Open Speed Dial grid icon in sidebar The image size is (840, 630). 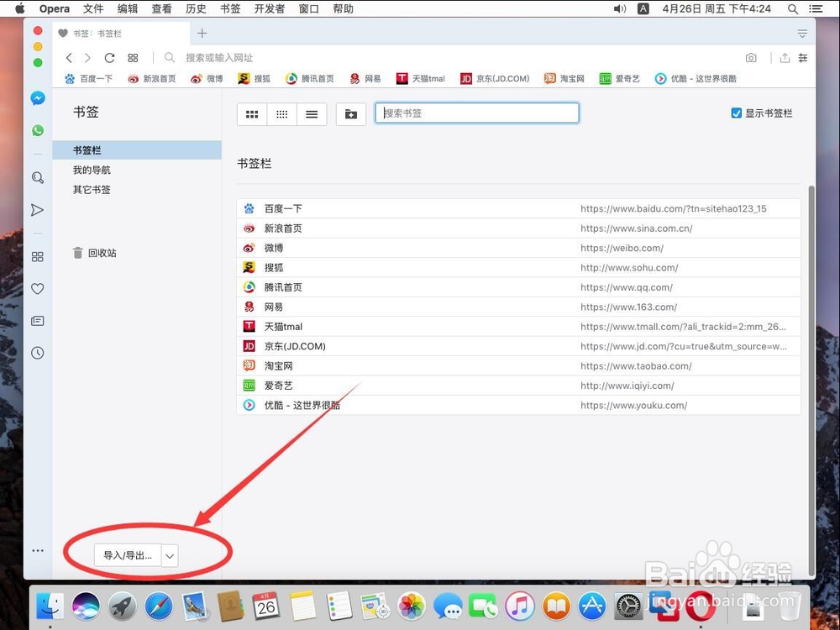point(38,256)
